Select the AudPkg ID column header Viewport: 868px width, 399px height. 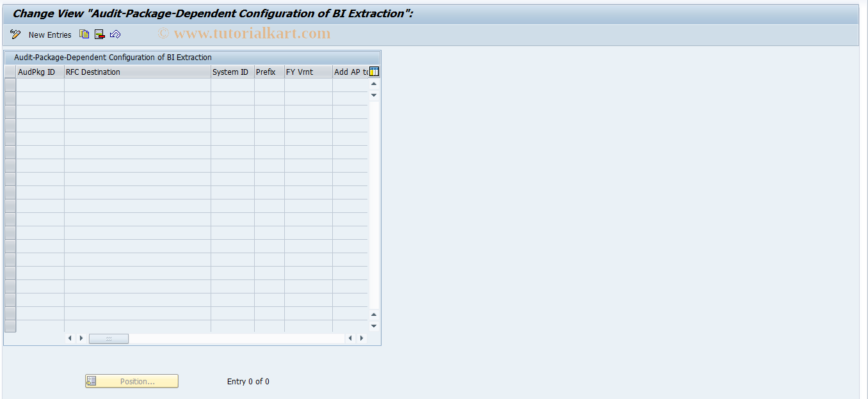(40, 72)
